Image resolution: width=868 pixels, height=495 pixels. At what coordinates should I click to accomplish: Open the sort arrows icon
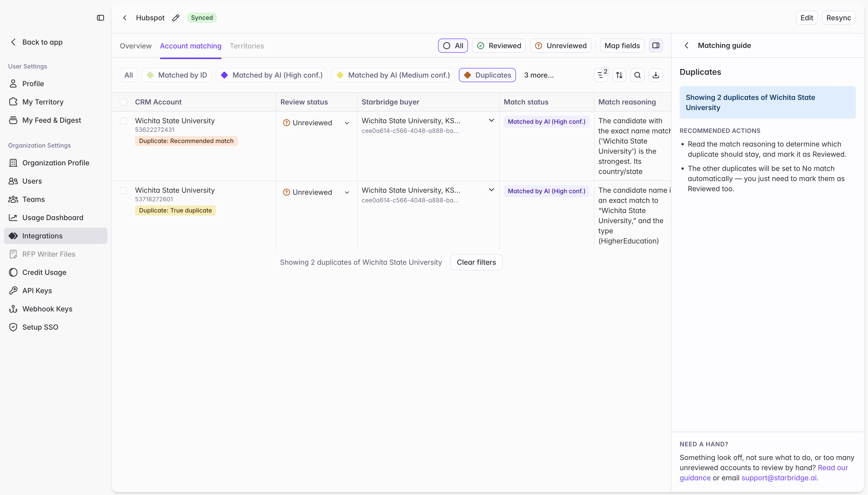[619, 75]
